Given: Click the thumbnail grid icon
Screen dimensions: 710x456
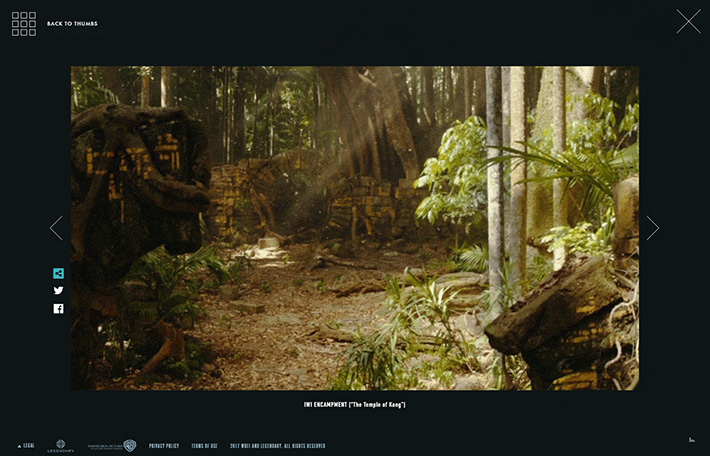Looking at the screenshot, I should pos(24,24).
